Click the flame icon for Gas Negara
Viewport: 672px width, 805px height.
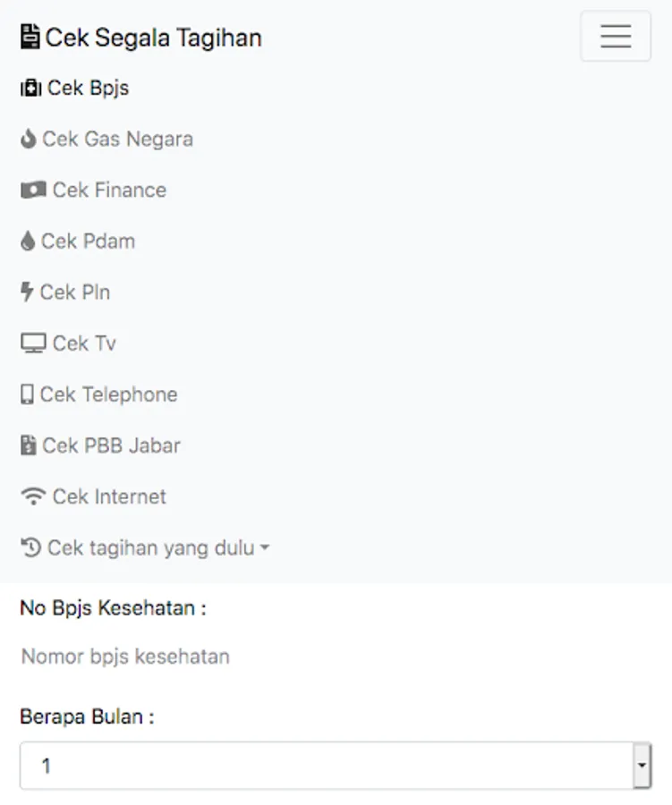tap(29, 140)
